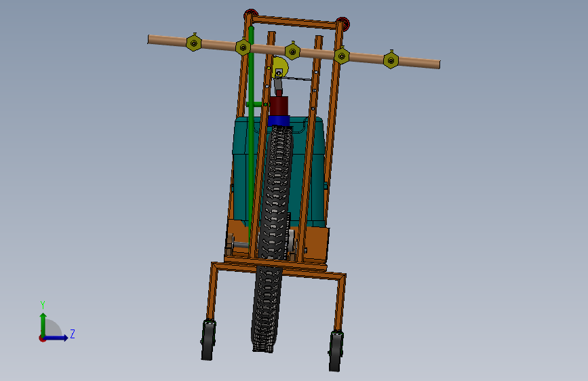The width and height of the screenshot is (588, 381).
Task: Select the center yellow nozzle on the boom
Action: click(x=292, y=51)
